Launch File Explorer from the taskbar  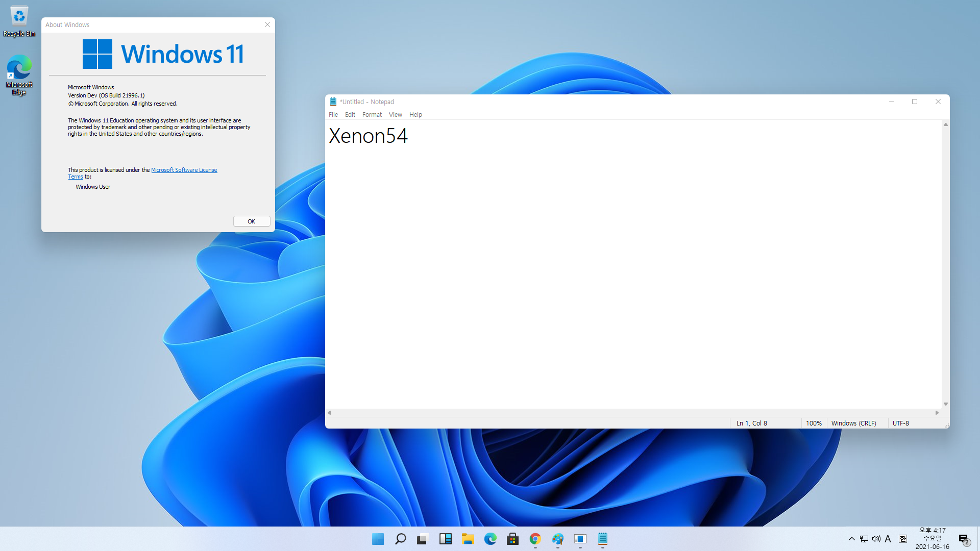[x=468, y=539]
